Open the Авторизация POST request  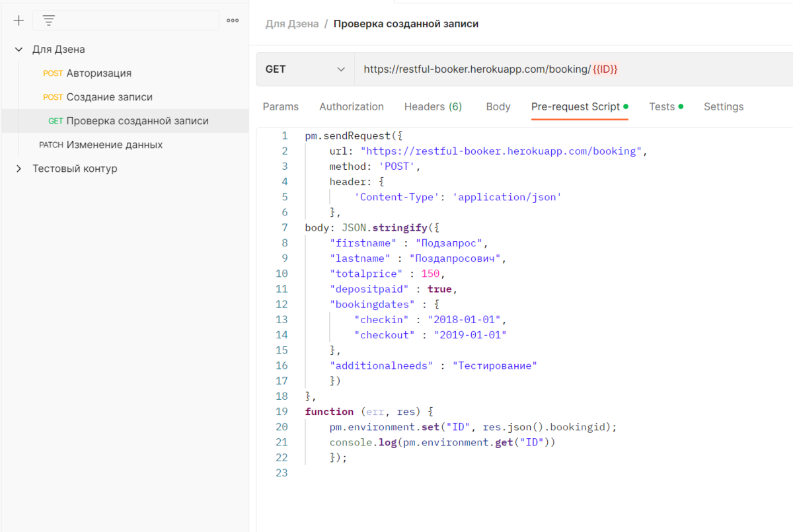pos(98,73)
